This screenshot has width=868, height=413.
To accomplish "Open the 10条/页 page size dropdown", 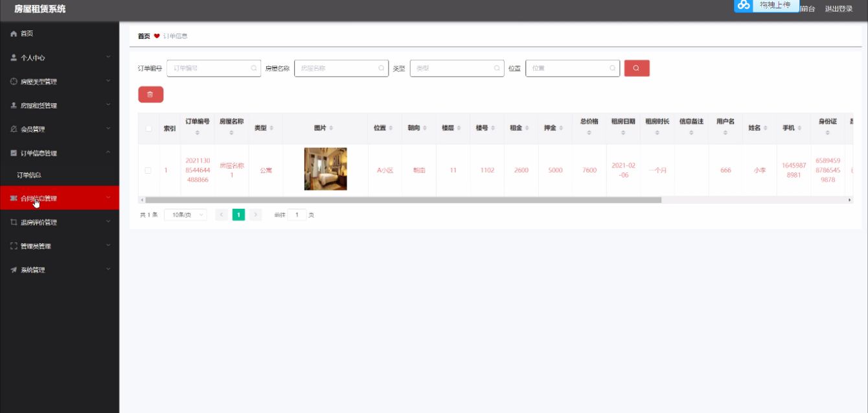I will pos(186,215).
